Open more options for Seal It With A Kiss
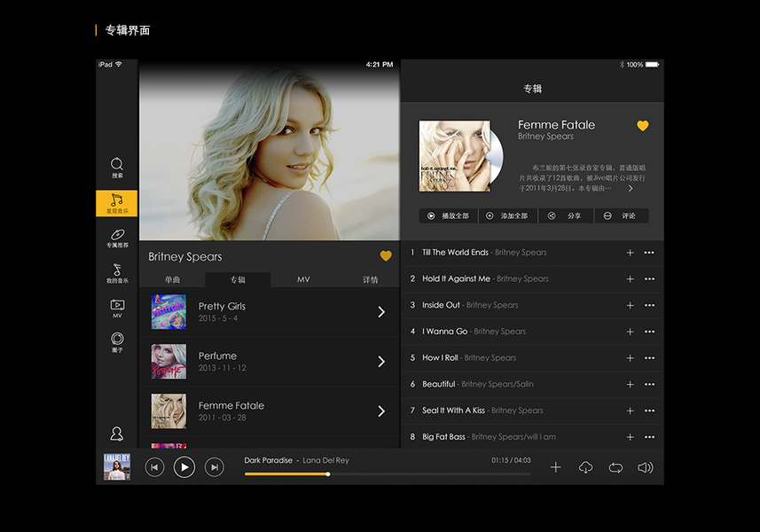The image size is (760, 532). 649,411
